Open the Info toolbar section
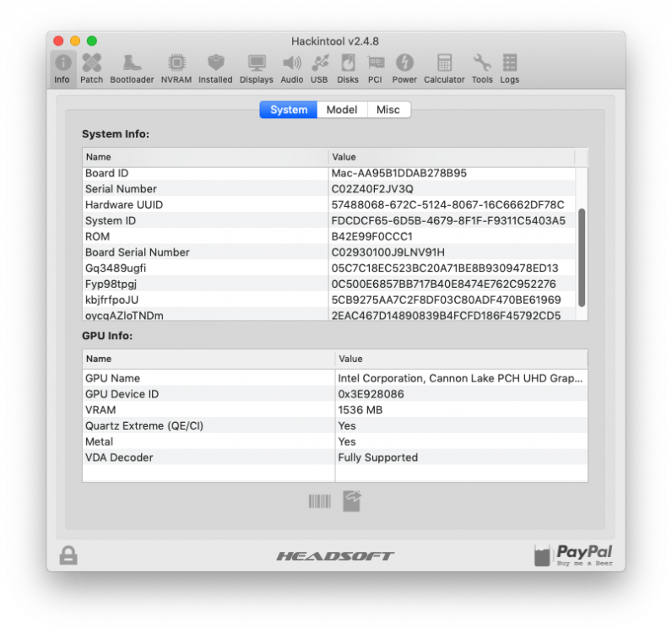The height and width of the screenshot is (633, 672). click(62, 68)
